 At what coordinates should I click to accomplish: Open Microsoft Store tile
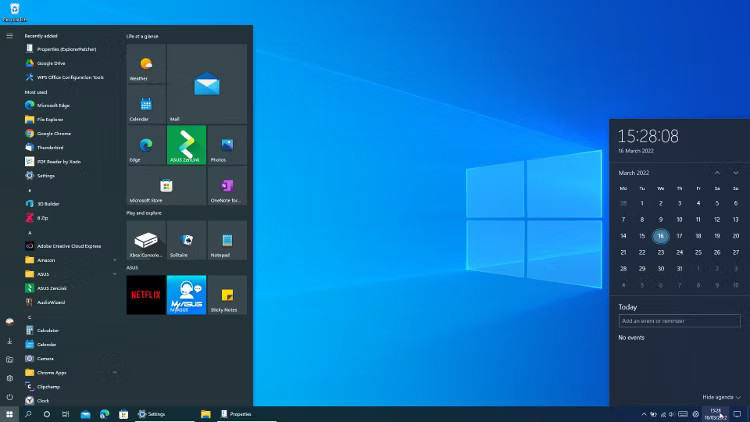coord(166,185)
